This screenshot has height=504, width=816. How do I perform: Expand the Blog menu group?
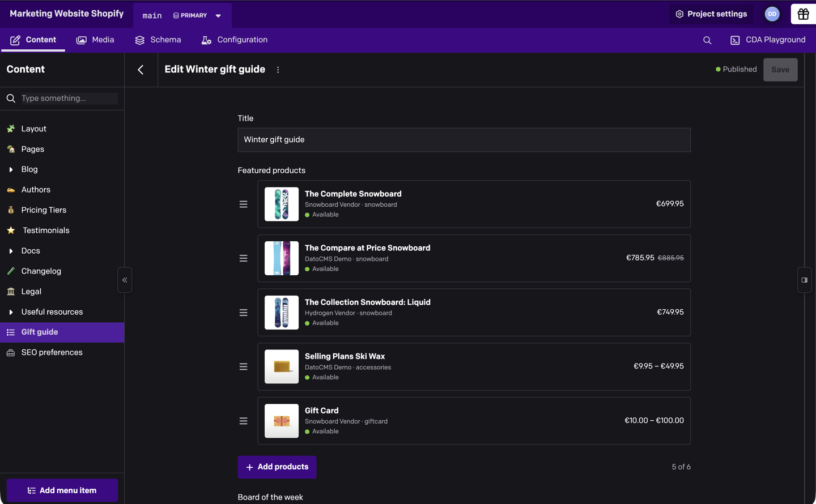click(11, 169)
